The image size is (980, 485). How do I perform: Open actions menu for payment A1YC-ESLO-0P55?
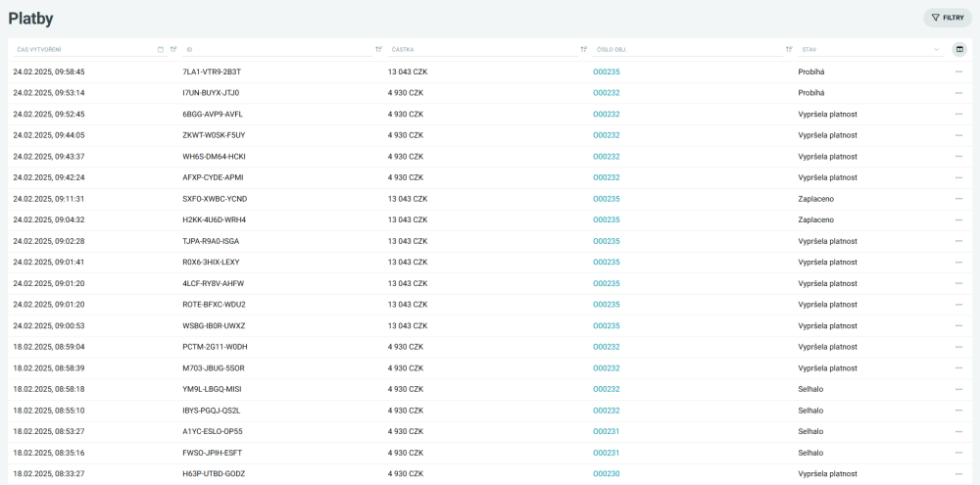point(958,431)
